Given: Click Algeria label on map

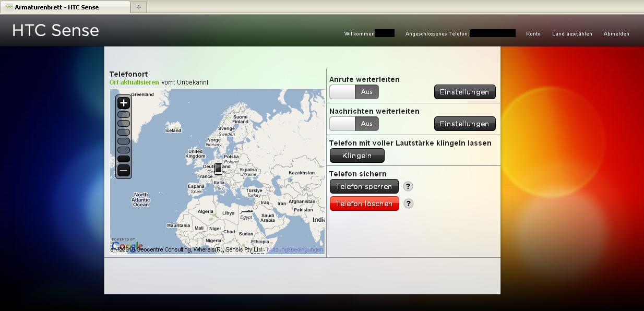Looking at the screenshot, I should click(206, 212).
